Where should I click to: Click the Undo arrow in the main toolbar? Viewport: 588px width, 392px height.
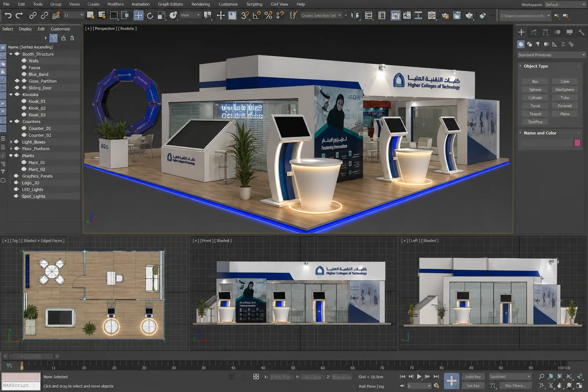click(x=8, y=15)
